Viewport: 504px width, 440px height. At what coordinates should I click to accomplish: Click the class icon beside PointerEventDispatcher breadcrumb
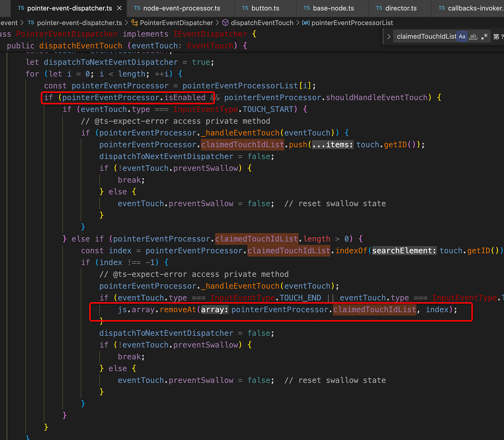tap(134, 22)
